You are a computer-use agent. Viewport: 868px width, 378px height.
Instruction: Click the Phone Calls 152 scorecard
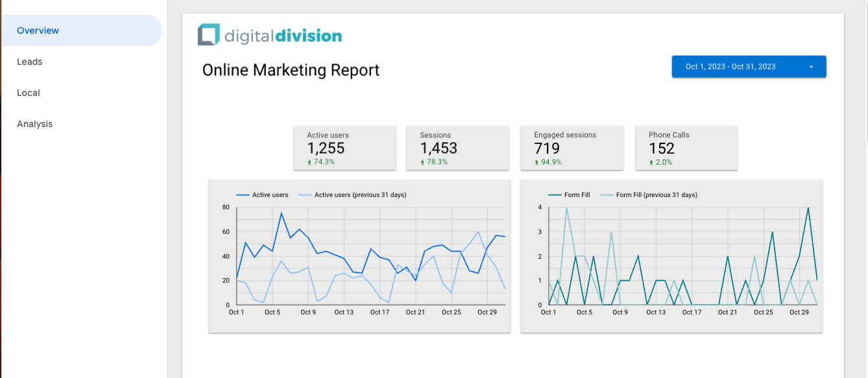click(x=686, y=148)
